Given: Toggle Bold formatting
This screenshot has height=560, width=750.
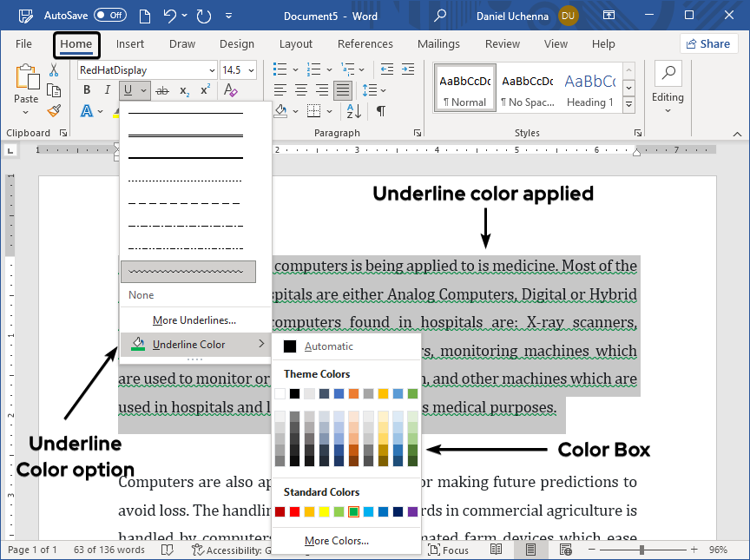Looking at the screenshot, I should [87, 91].
